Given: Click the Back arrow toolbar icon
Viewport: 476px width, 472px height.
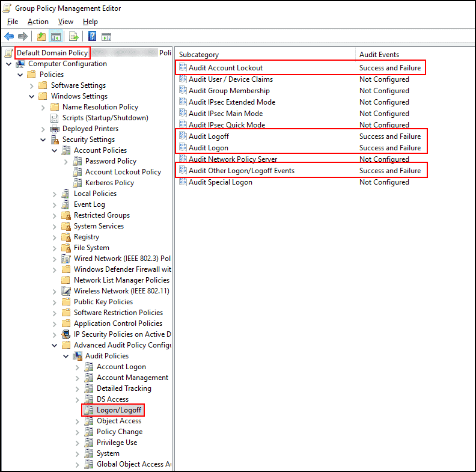Looking at the screenshot, I should coord(9,37).
